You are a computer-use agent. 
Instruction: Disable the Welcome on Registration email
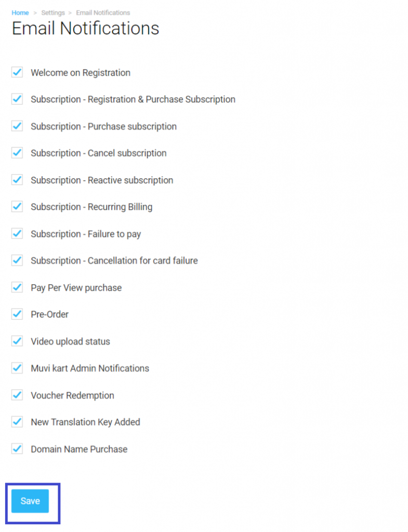pyautogui.click(x=17, y=72)
